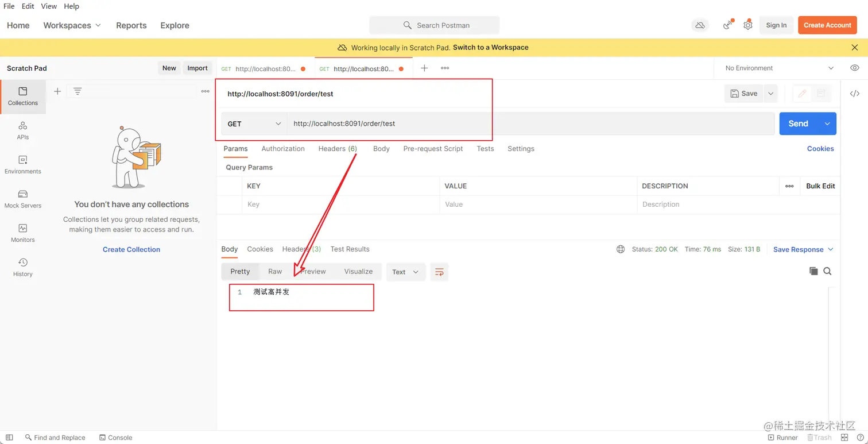The image size is (868, 444).
Task: Open the settings gear icon
Action: [x=747, y=25]
